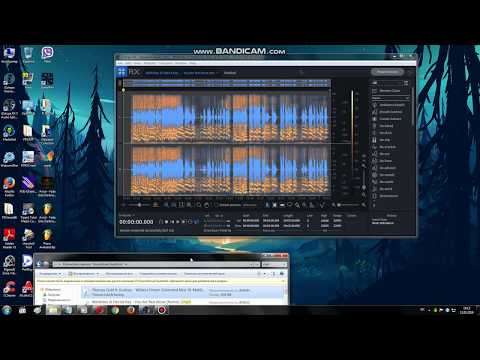Click the Stop button in transport
Viewport: 480px width, 360px height.
point(167,222)
